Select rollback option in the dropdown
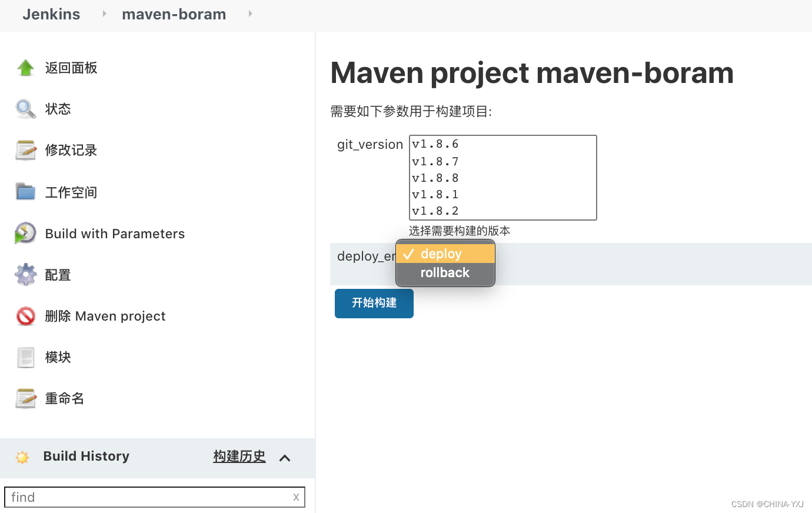The height and width of the screenshot is (513, 812). tap(445, 272)
